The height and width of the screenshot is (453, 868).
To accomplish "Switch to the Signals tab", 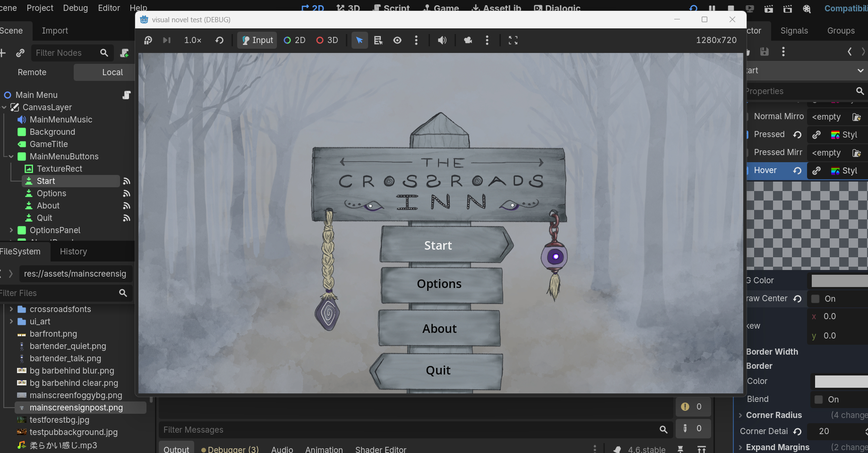I will point(794,31).
